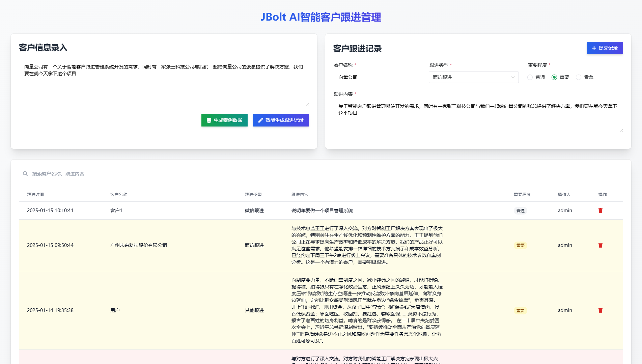This screenshot has height=364, width=642.
Task: Click customer name 广州未来科技股份有限公司
Action: coord(139,245)
